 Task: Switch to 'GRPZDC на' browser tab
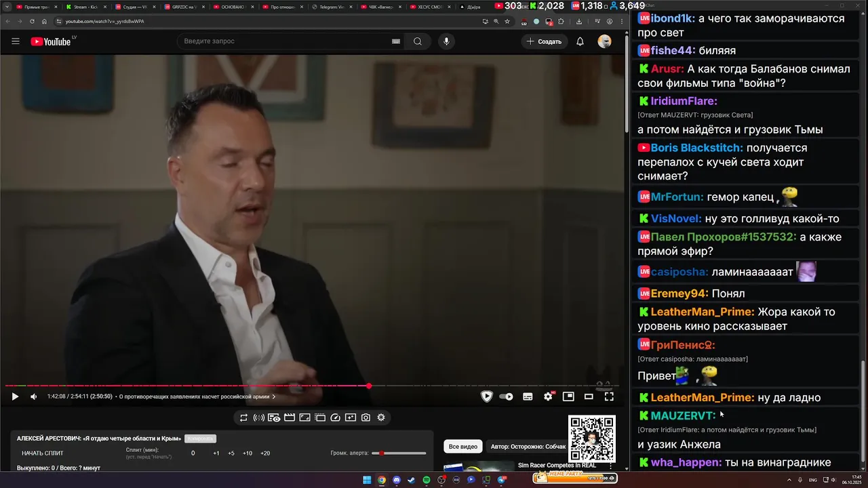[184, 7]
